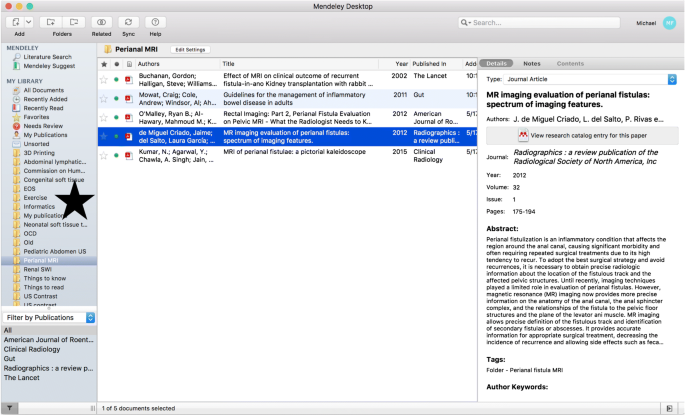Open PDF icon of O'Malley, Ryan paper
The height and width of the screenshot is (415, 685).
pyautogui.click(x=128, y=118)
